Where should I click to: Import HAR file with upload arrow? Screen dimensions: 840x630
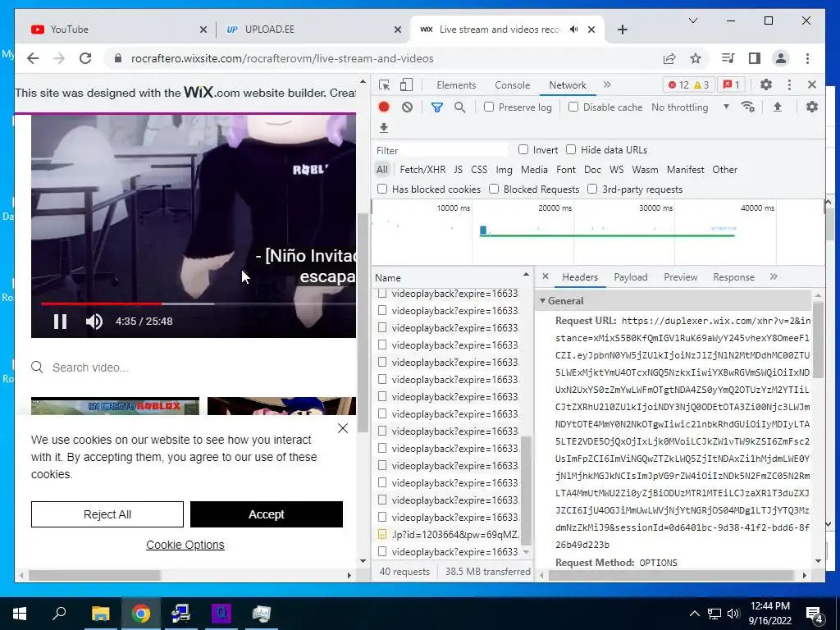click(778, 107)
